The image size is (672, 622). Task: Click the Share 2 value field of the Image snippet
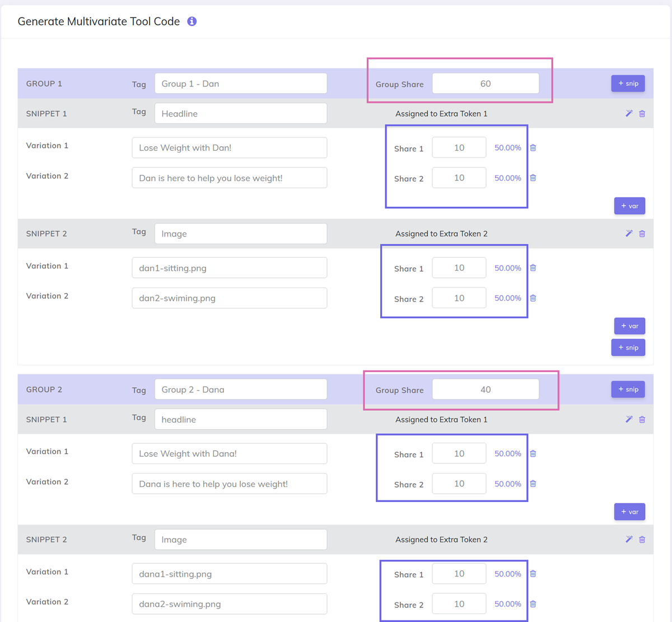459,298
